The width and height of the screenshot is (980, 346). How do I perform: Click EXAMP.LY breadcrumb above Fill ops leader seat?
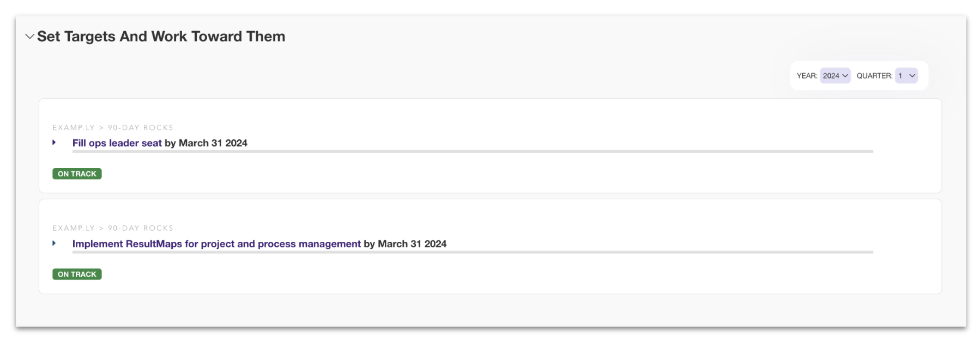tap(74, 128)
